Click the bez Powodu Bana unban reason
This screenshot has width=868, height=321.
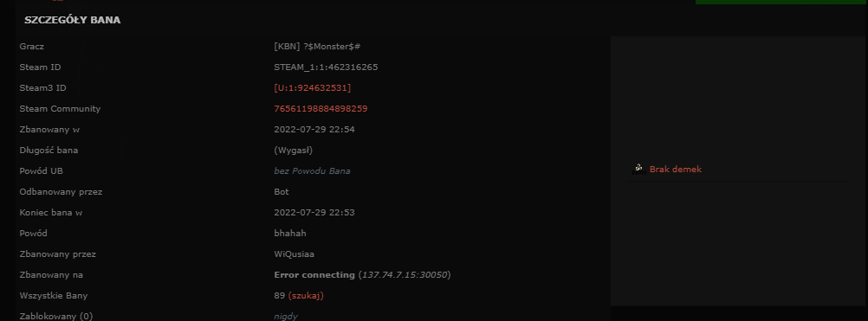pyautogui.click(x=312, y=170)
